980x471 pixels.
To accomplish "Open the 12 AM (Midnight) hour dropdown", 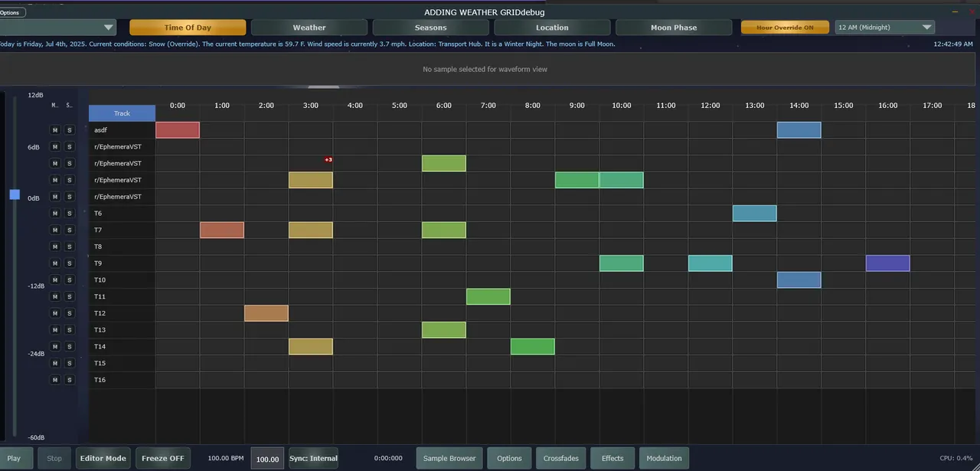I will coord(884,28).
